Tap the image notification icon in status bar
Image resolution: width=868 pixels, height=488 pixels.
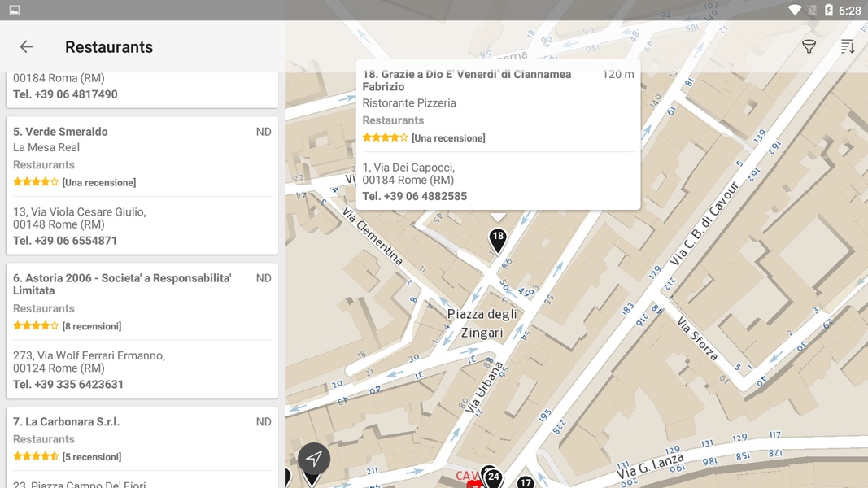(15, 10)
